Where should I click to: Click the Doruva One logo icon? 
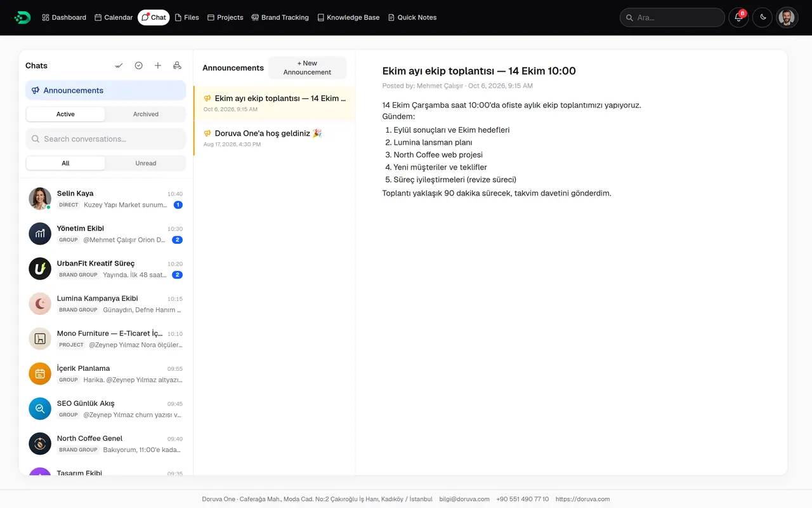pyautogui.click(x=22, y=17)
